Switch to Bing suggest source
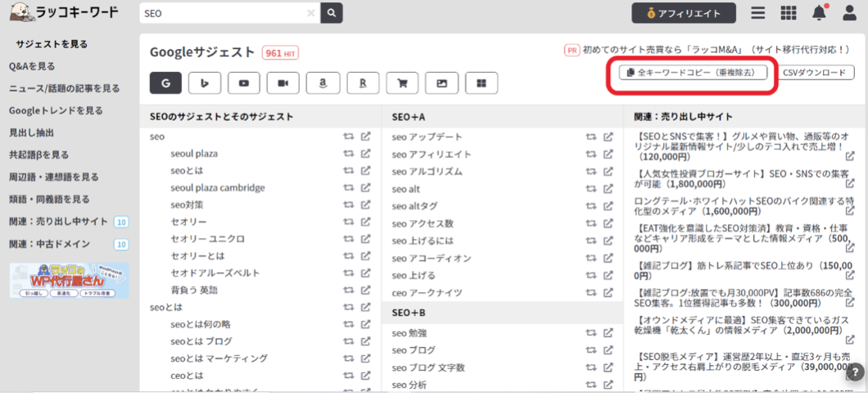Viewport: 868px width, 401px height. [x=205, y=83]
